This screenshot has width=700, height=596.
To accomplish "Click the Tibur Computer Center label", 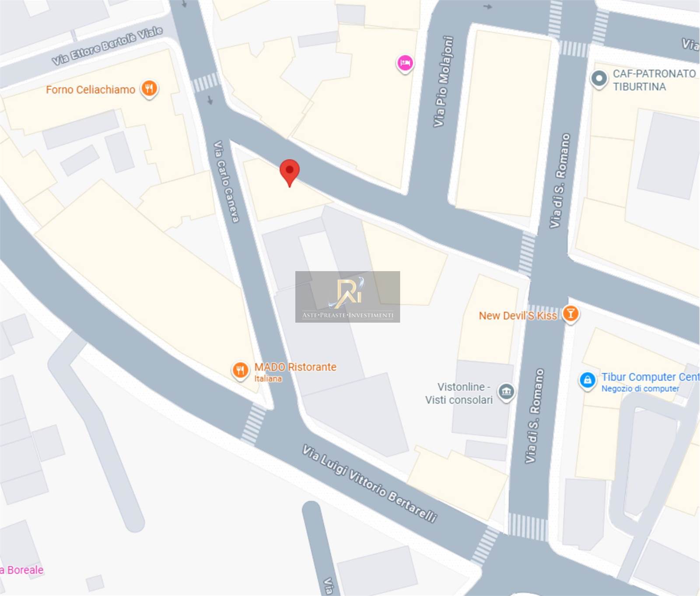I will (x=650, y=382).
